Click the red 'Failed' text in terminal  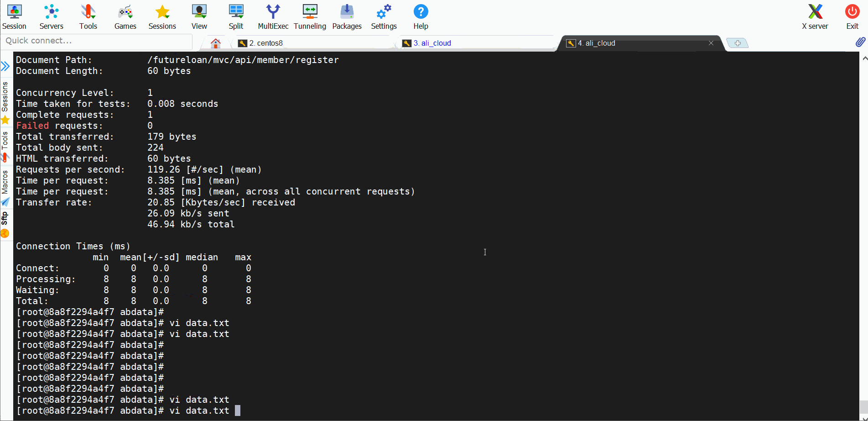click(x=32, y=126)
